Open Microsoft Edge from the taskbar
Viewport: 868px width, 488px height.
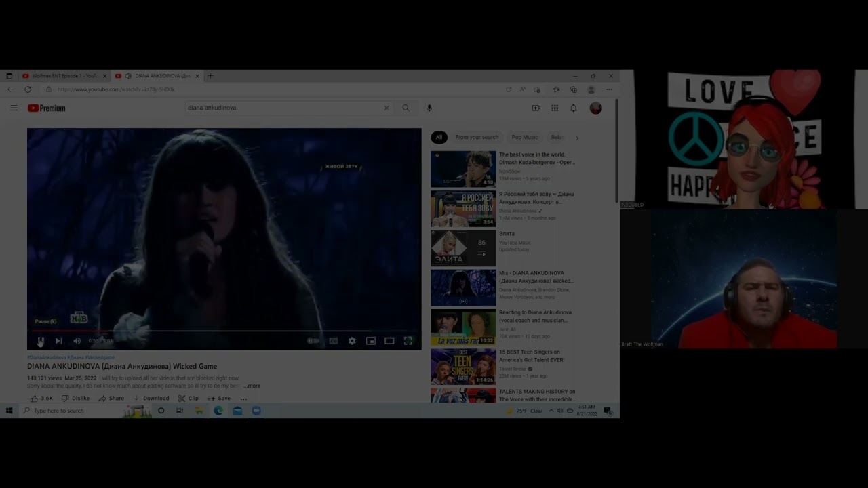click(x=218, y=411)
